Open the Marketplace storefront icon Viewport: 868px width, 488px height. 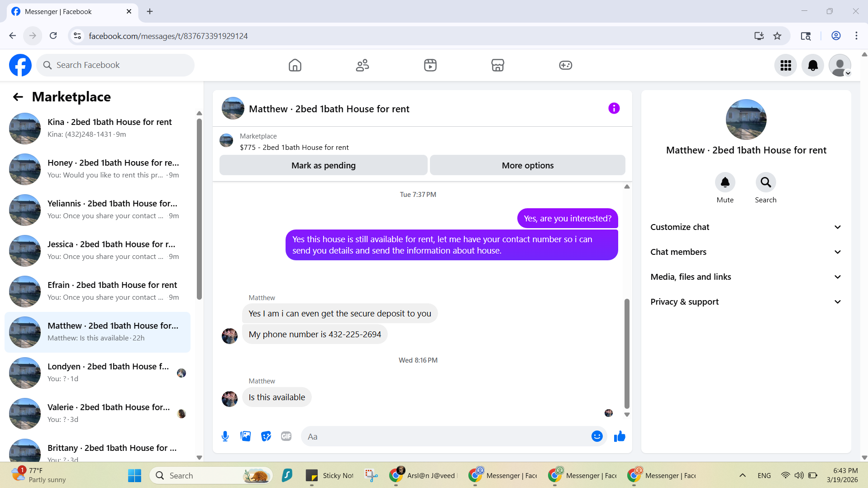(x=497, y=65)
